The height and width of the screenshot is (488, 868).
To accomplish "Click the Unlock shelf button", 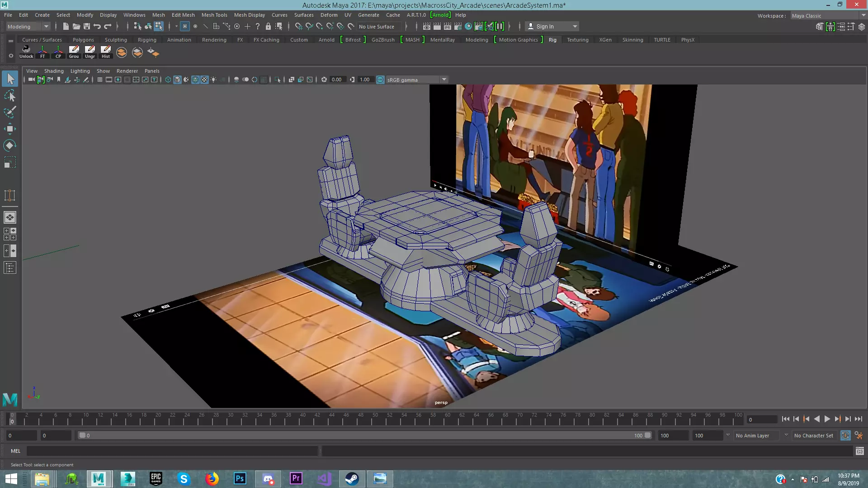I will (x=26, y=52).
